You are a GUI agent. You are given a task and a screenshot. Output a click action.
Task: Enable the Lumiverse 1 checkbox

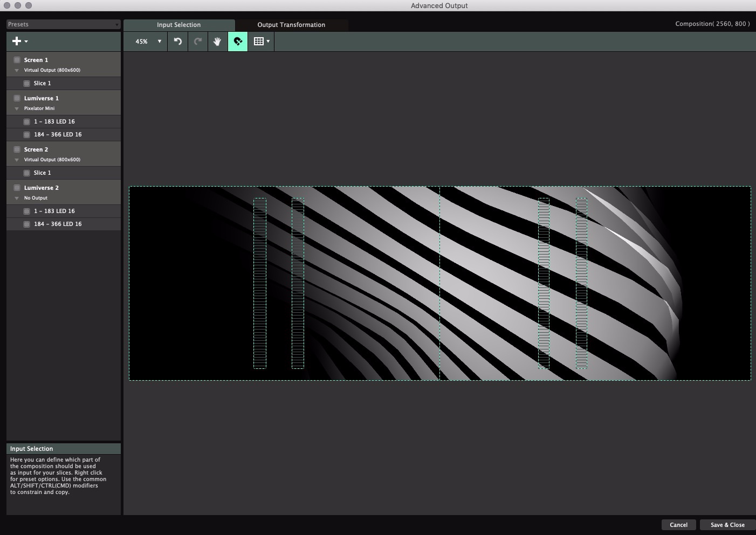coord(17,98)
